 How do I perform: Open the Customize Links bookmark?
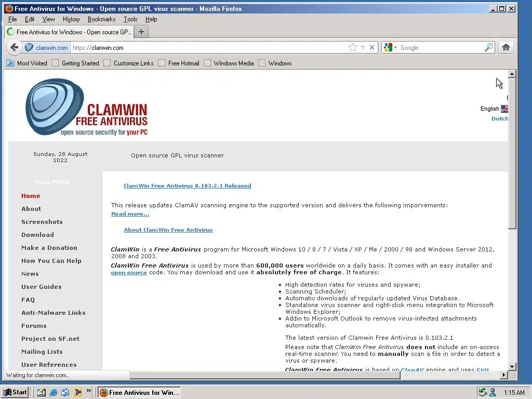(129, 63)
